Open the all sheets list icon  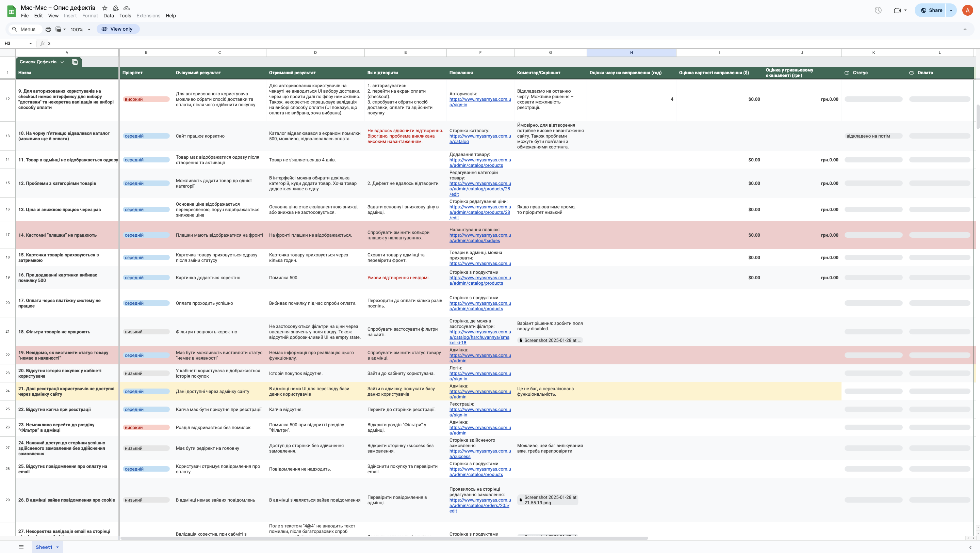click(x=21, y=547)
